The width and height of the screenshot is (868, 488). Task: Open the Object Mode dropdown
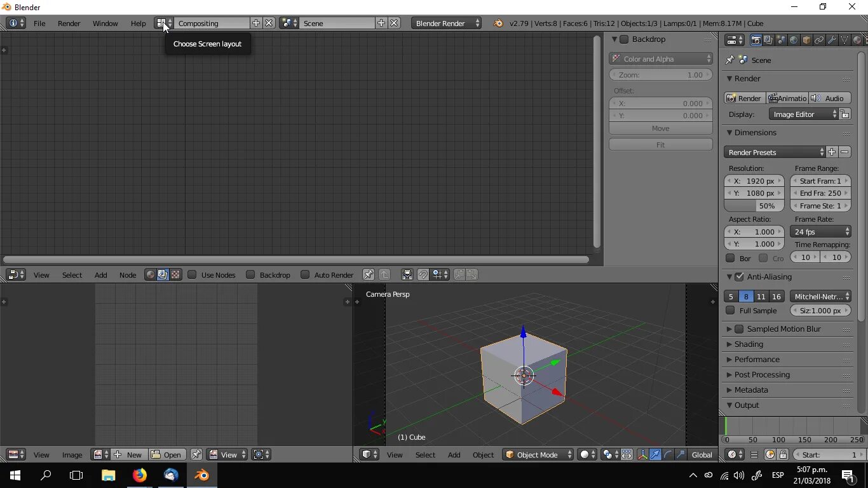coord(538,454)
